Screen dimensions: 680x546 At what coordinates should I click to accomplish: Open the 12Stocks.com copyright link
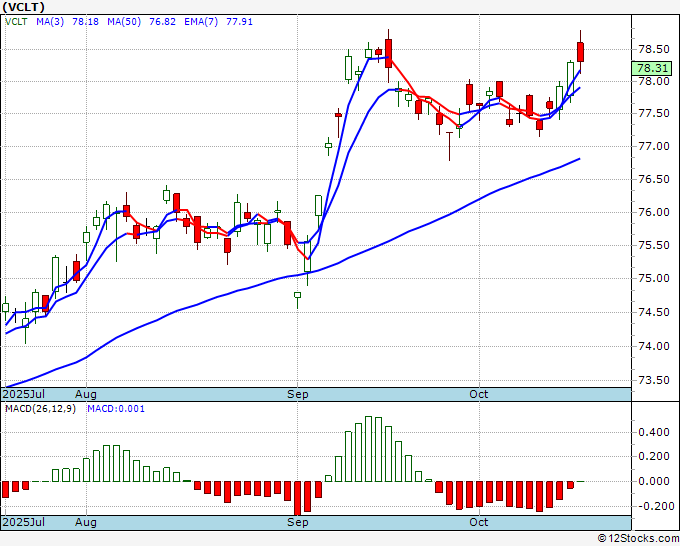(x=638, y=539)
